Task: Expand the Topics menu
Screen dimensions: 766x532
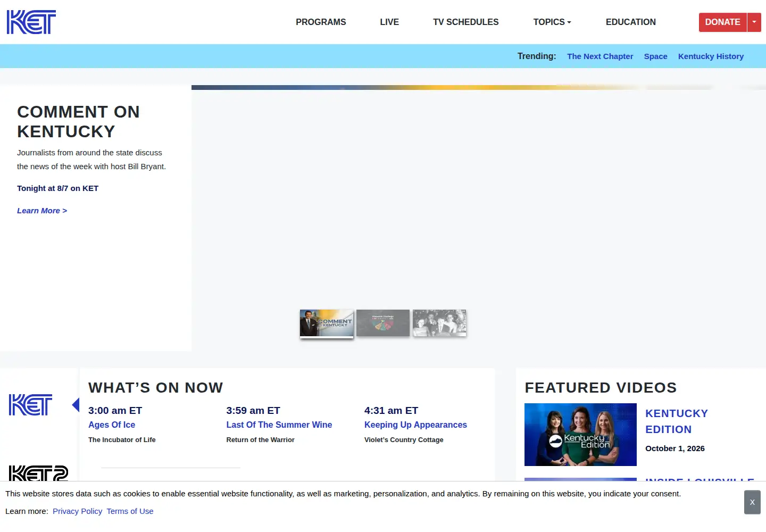Action: click(552, 22)
